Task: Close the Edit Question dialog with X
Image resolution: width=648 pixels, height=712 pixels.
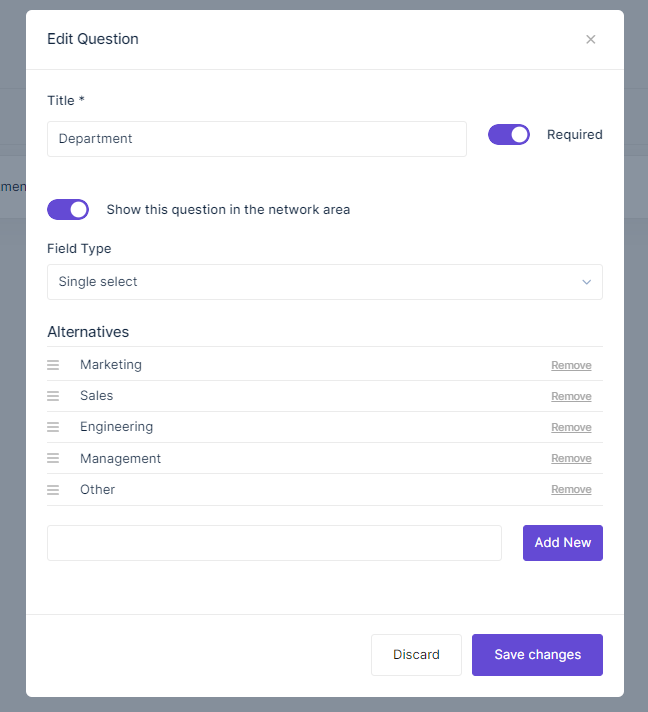Action: (590, 40)
